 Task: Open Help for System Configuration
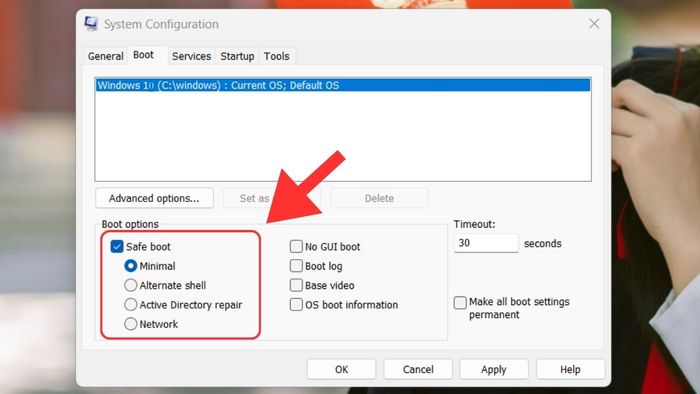point(570,369)
